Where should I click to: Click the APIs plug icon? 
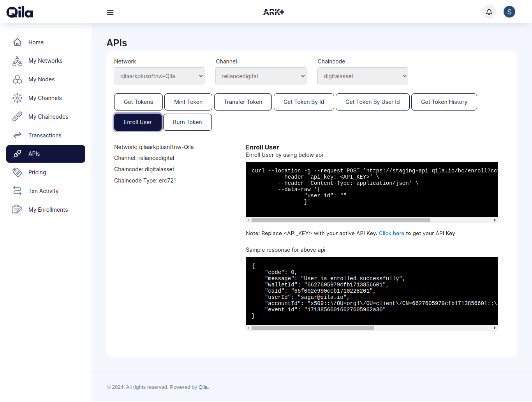pos(17,154)
